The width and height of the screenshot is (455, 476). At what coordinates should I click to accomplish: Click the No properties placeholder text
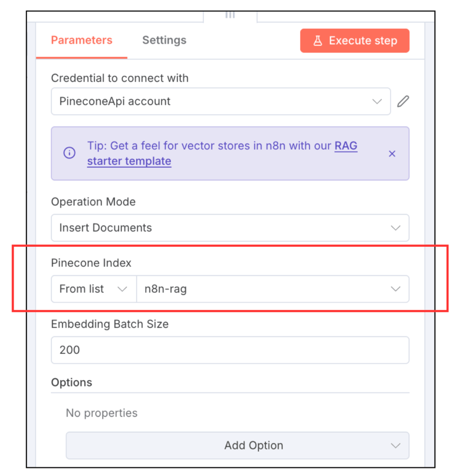point(101,413)
